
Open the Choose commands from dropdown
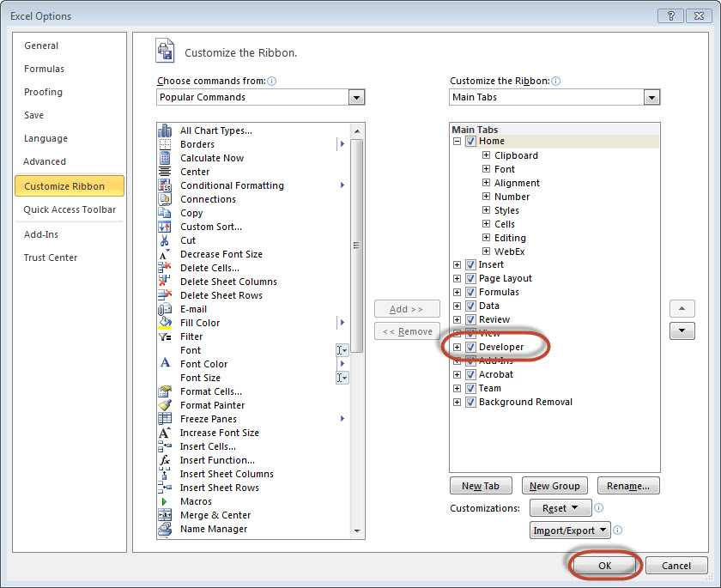[357, 98]
